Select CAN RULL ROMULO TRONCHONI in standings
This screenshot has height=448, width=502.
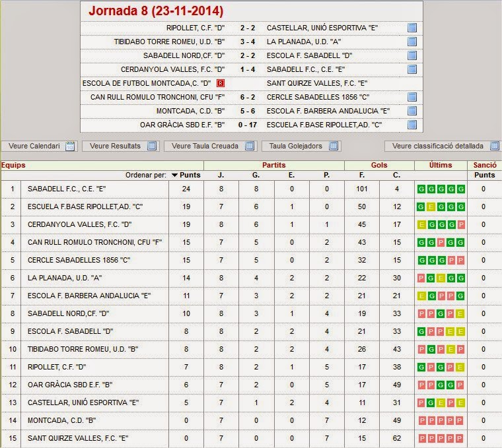(94, 242)
